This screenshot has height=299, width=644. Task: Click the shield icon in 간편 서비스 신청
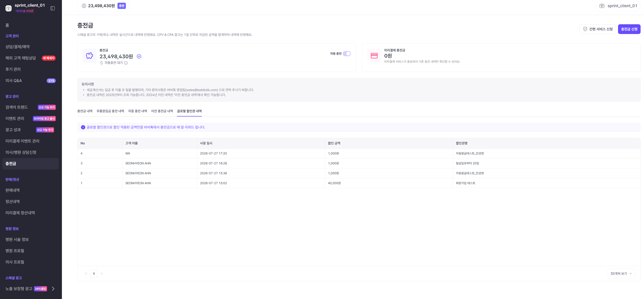point(585,29)
